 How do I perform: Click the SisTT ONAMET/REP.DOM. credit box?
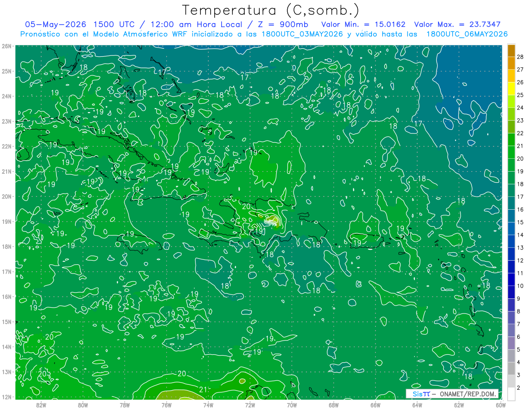click(452, 394)
